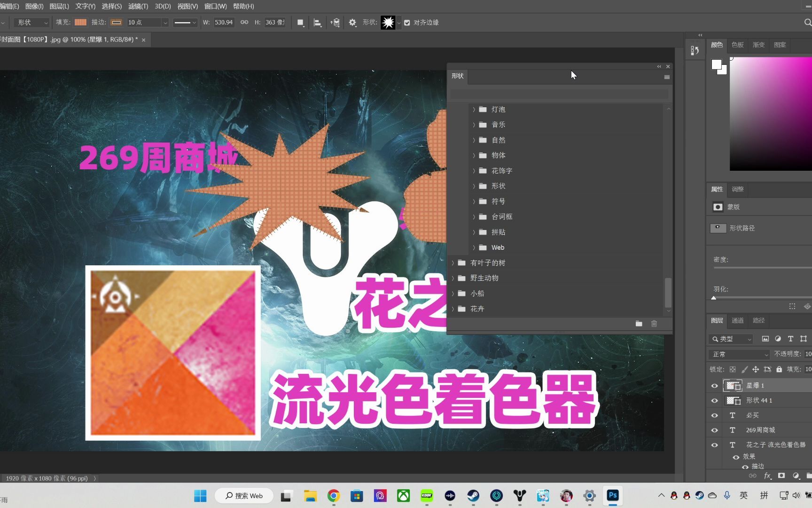Viewport: 812px width, 508px height.
Task: Switch to the 通道 tab
Action: point(738,320)
